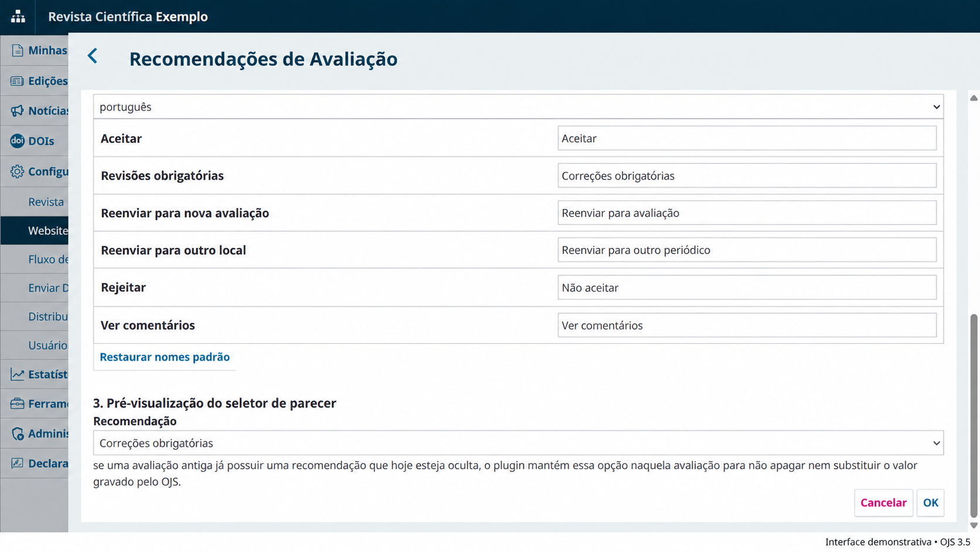This screenshot has height=552, width=980.
Task: Click the Recomendações de Avaliação heading
Action: (x=263, y=59)
